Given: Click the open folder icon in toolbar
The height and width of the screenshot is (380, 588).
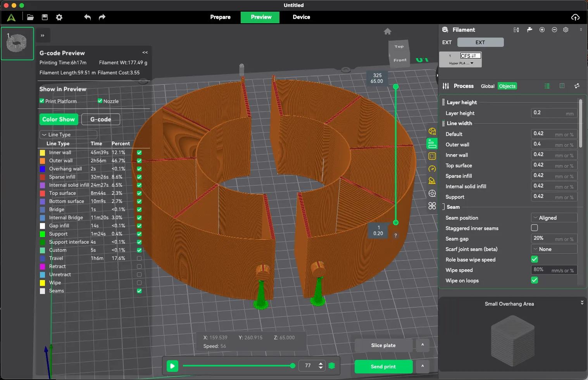Looking at the screenshot, I should (x=30, y=17).
